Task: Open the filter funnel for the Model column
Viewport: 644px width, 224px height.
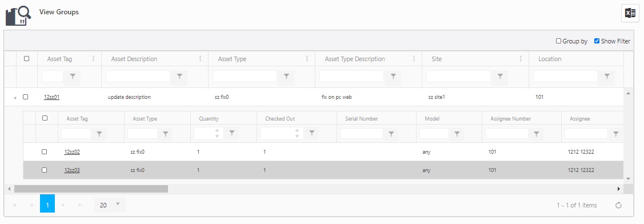Action: point(457,134)
